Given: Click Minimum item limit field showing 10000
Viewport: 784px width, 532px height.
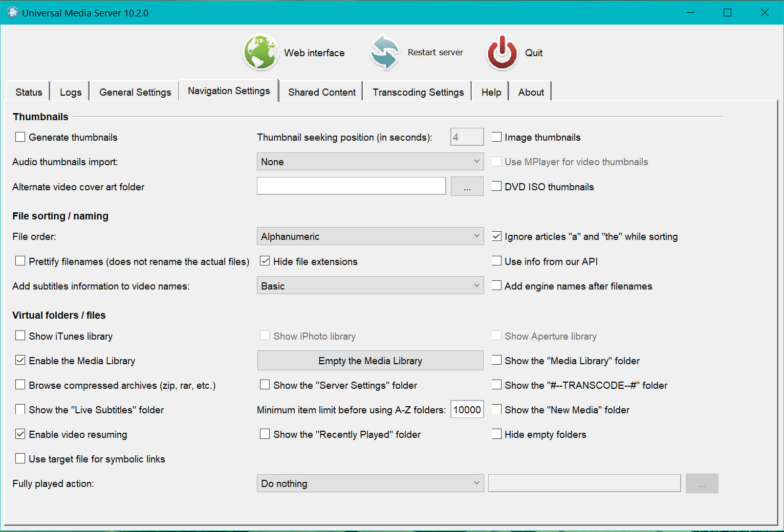Looking at the screenshot, I should coord(467,409).
